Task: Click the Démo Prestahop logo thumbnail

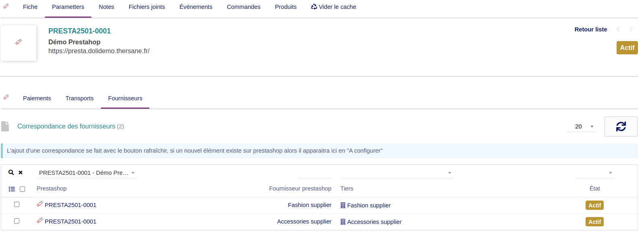Action: point(19,43)
